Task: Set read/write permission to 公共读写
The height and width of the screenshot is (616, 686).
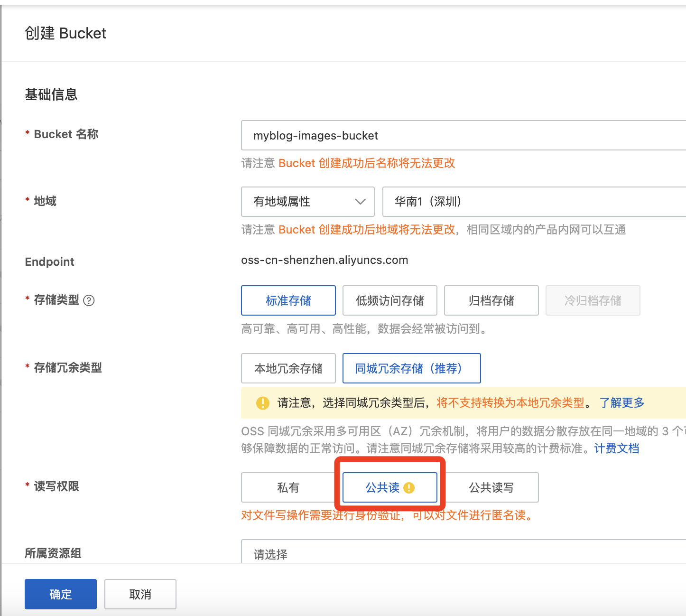Action: (x=491, y=487)
